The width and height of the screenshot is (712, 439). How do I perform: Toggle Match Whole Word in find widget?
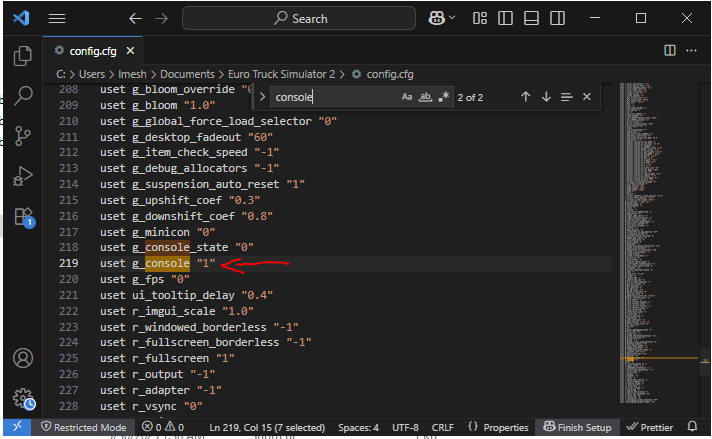point(425,97)
